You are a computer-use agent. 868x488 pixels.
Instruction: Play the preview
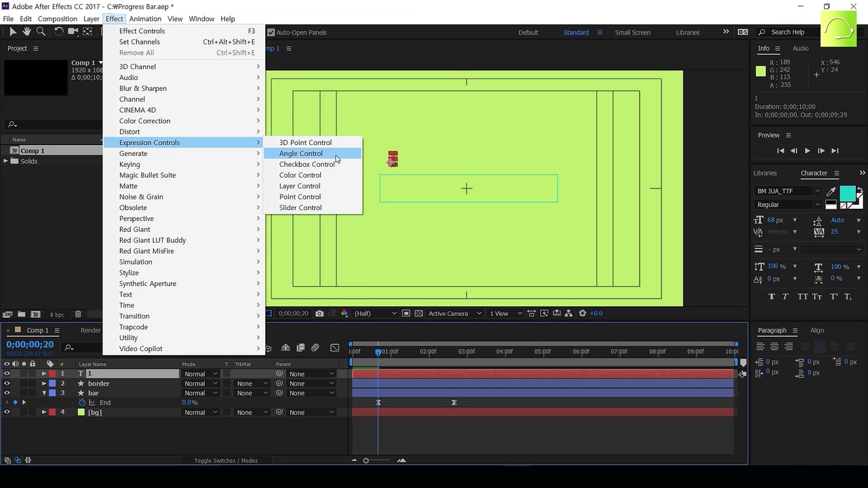click(807, 151)
